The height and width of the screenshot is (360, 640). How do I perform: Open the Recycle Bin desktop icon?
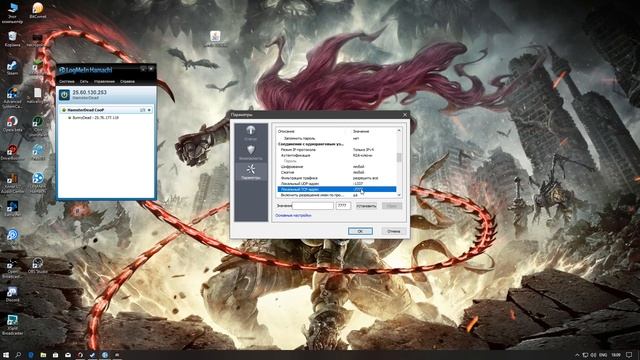coord(12,39)
